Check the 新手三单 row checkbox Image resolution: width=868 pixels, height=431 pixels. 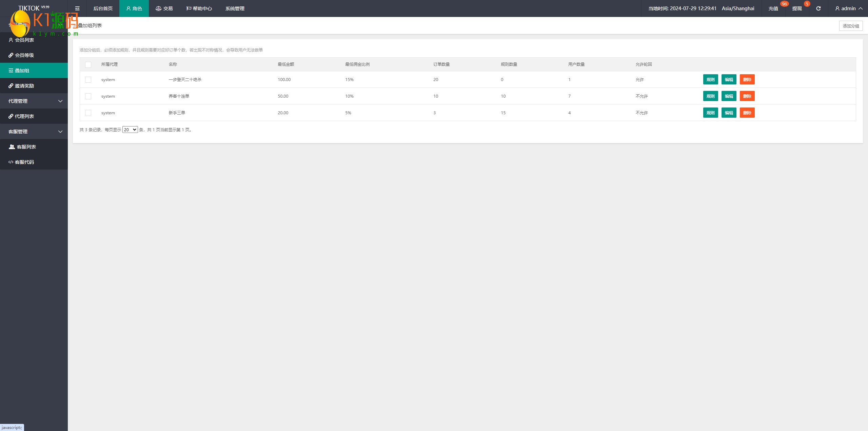(x=88, y=113)
